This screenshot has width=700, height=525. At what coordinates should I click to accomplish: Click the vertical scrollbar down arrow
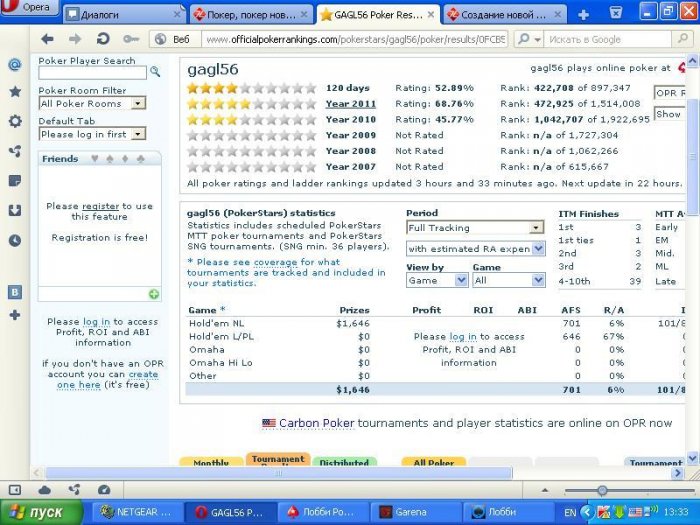coord(692,458)
